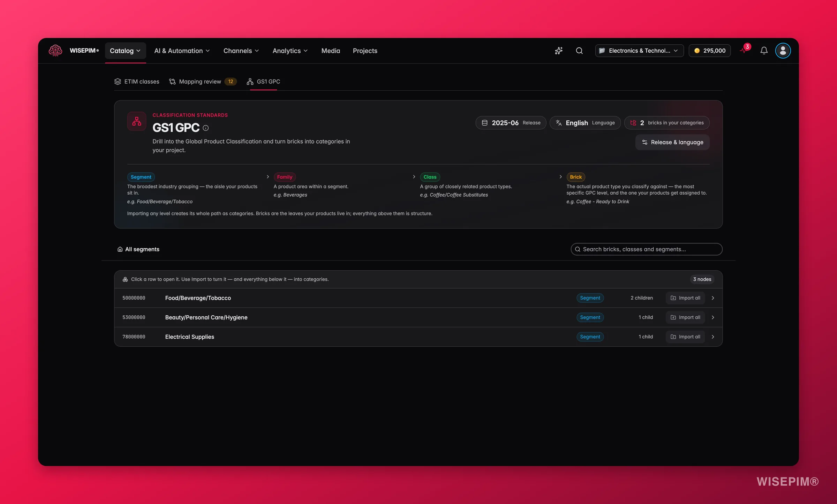
Task: Click the 2 children count
Action: click(642, 298)
